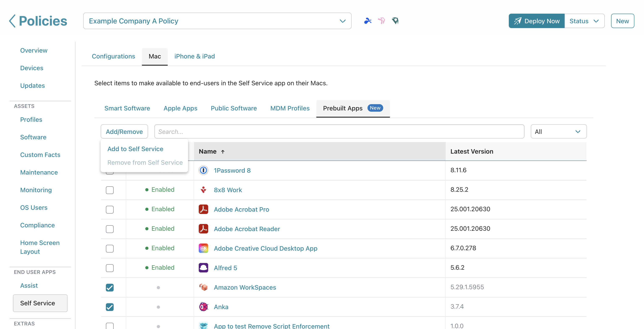Select the Mac tab
Screen dimensions: 644x329
coord(155,56)
